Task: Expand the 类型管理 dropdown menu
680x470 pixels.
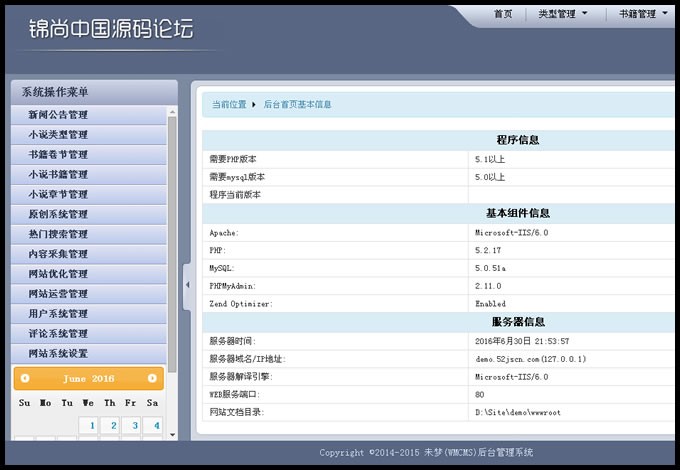Action: coord(562,14)
